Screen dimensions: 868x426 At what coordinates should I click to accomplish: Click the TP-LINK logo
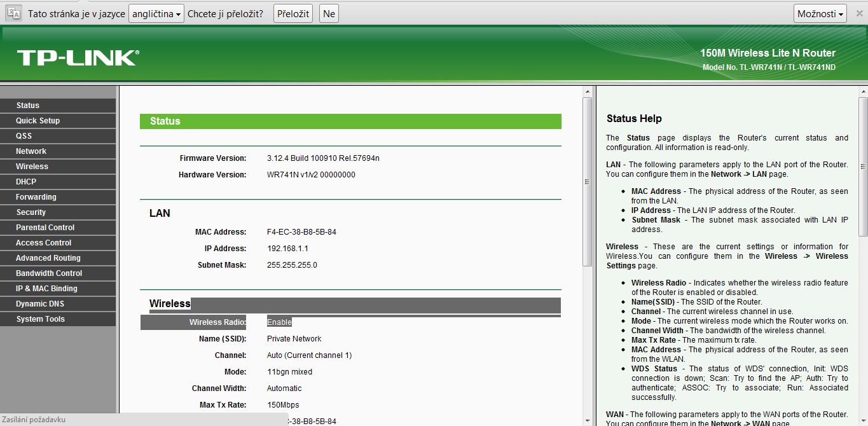[78, 58]
